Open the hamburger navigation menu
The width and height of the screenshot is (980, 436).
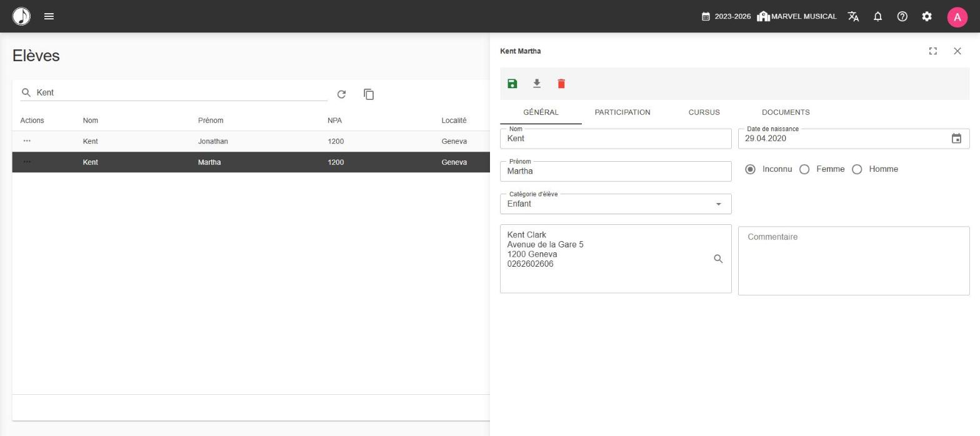[x=49, y=16]
